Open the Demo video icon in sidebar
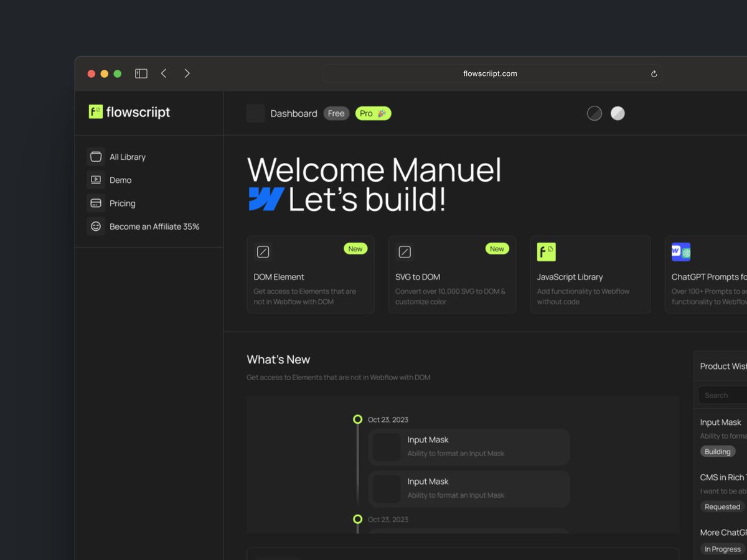 96,180
